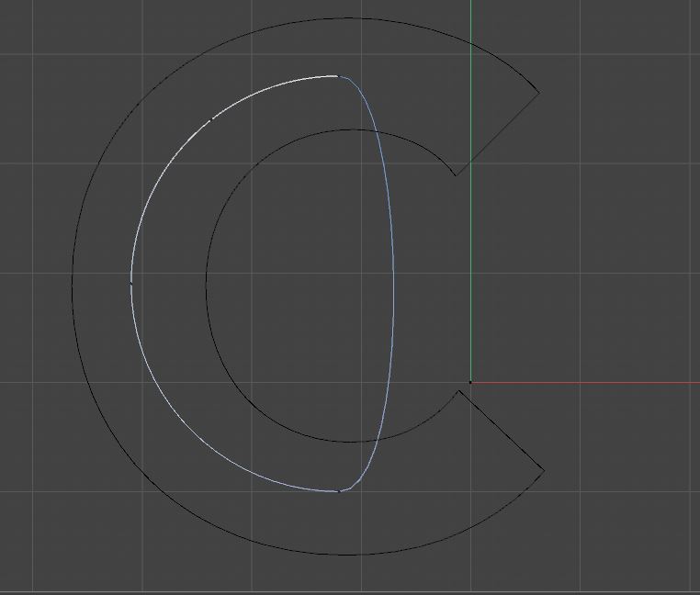The height and width of the screenshot is (595, 700).
Task: Select the black inner arc of the C
Action: pos(207,286)
